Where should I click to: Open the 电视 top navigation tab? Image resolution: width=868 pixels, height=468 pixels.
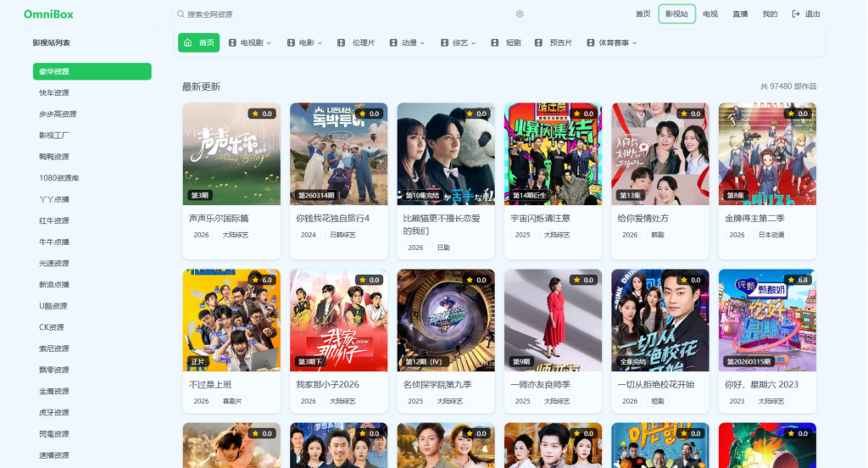click(x=710, y=14)
